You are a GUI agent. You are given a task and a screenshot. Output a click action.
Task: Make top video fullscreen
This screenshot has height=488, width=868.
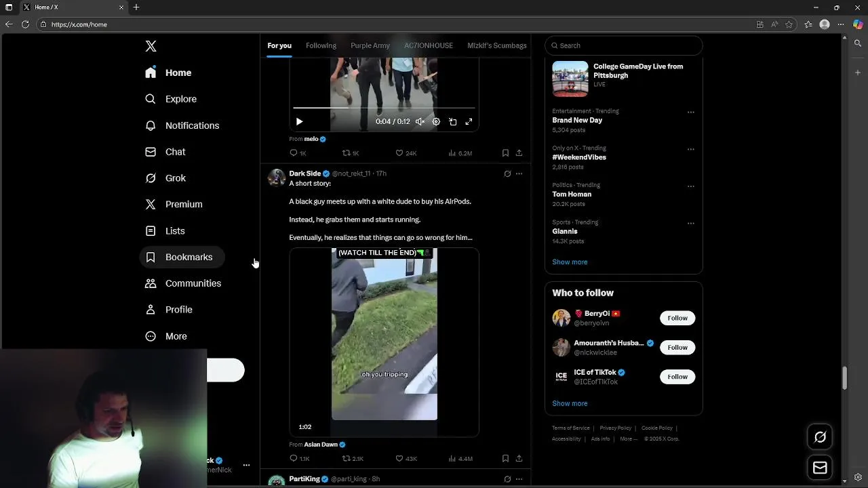point(469,122)
